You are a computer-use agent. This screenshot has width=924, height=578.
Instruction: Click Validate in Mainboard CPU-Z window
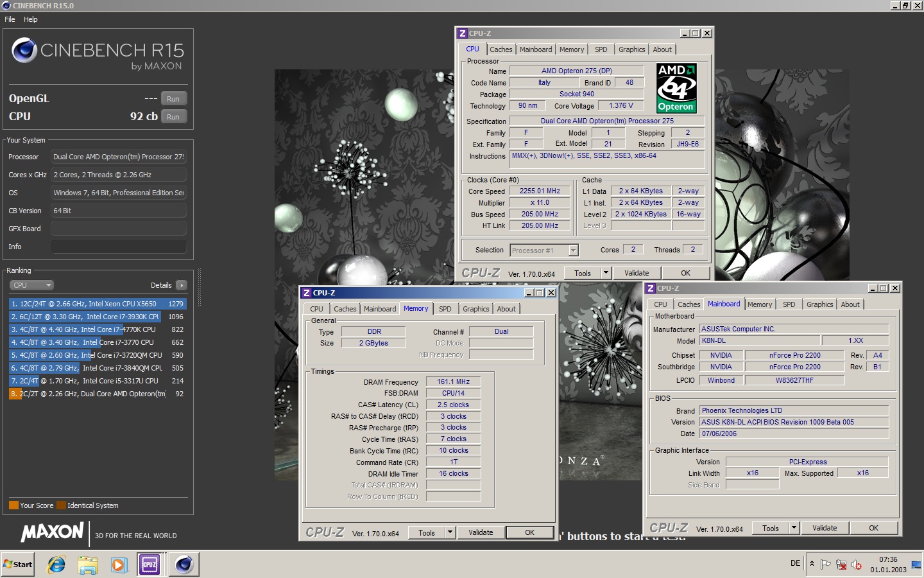[x=825, y=529]
